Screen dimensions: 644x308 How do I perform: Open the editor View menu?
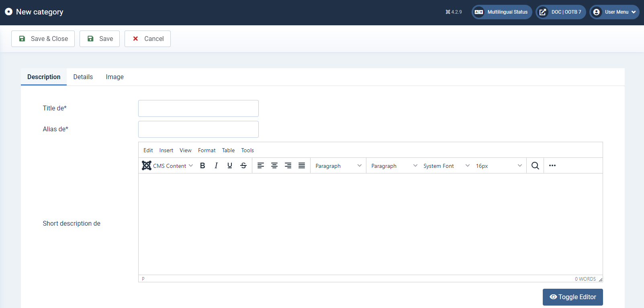(x=186, y=150)
